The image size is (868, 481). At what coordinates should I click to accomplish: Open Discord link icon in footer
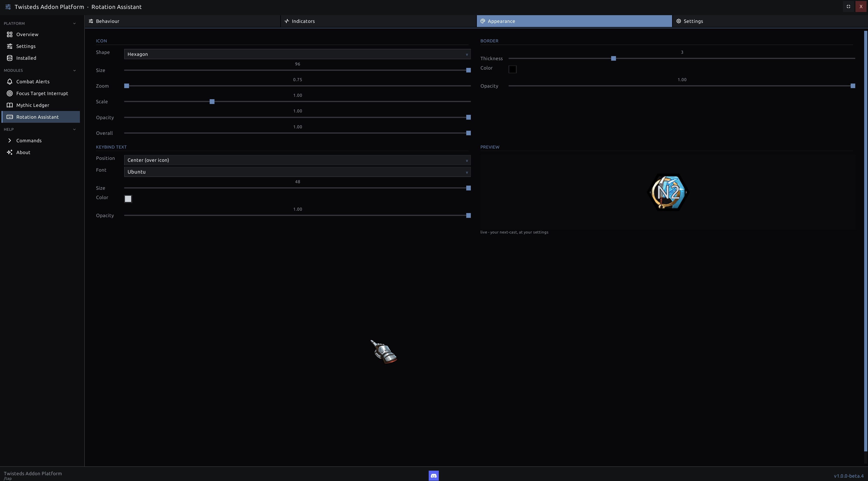tap(434, 476)
